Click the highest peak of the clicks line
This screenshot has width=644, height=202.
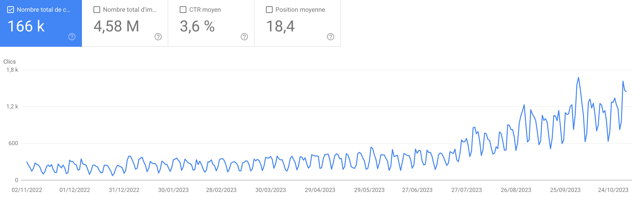pyautogui.click(x=578, y=77)
